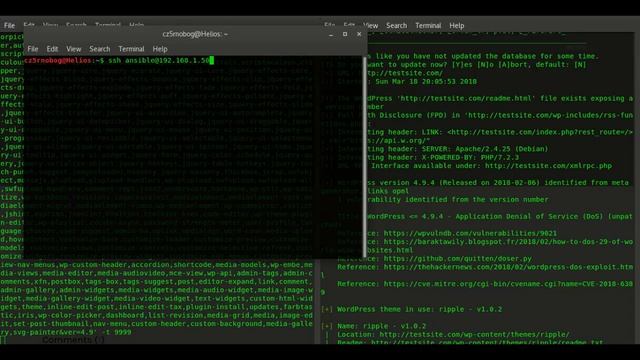Click the 'SERVER: Apache/2.4.25 (Debian)' line
The height and width of the screenshot is (360, 640).
tap(457, 149)
